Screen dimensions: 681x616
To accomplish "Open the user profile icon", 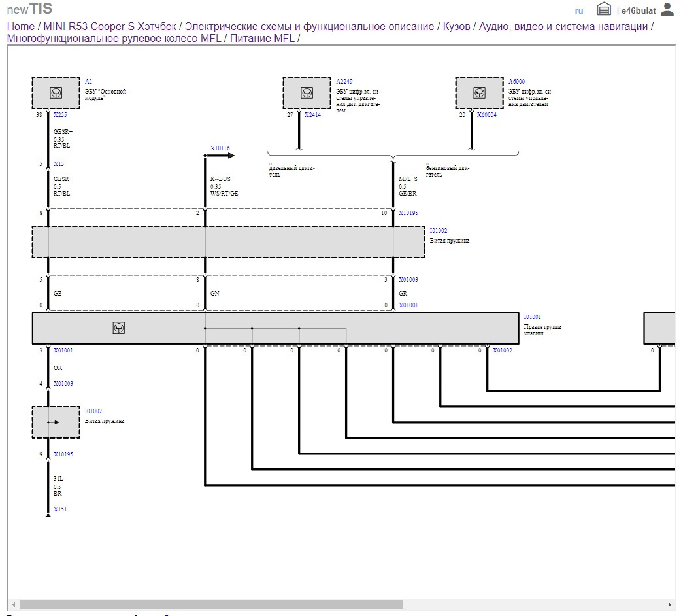I will coord(667,9).
